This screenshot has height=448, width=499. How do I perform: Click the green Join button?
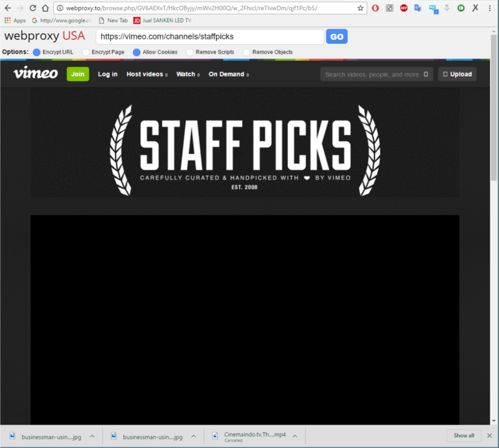(x=78, y=74)
